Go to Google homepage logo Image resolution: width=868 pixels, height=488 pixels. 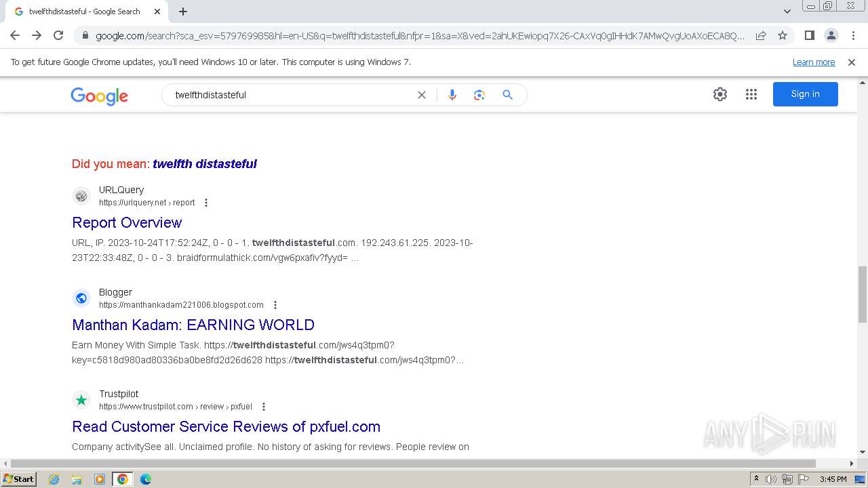[x=99, y=96]
